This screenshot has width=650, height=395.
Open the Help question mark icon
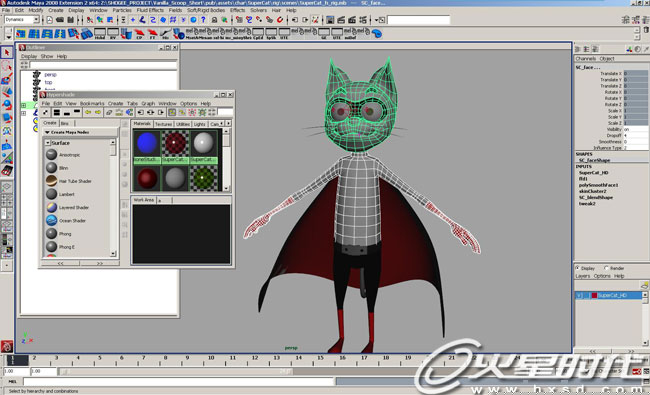point(203,19)
